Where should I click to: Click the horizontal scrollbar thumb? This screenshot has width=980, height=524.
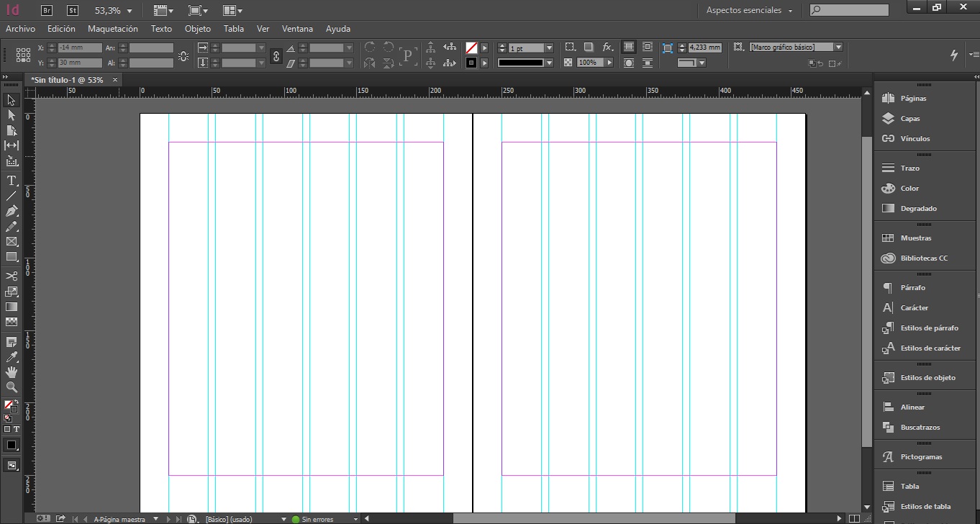point(594,518)
